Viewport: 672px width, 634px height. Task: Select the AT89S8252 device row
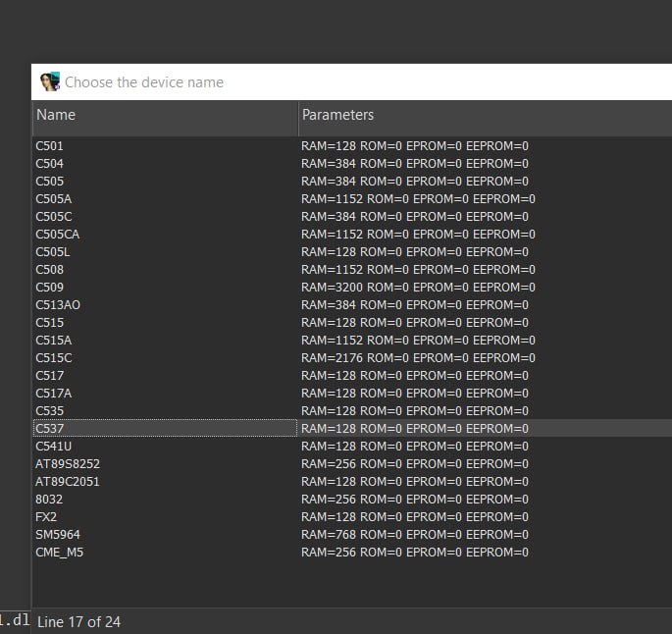pos(67,464)
